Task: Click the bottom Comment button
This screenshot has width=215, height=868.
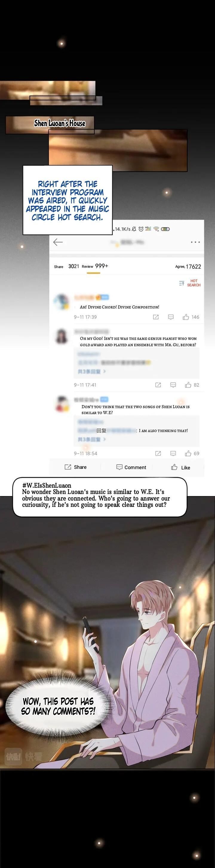Action: tap(131, 467)
